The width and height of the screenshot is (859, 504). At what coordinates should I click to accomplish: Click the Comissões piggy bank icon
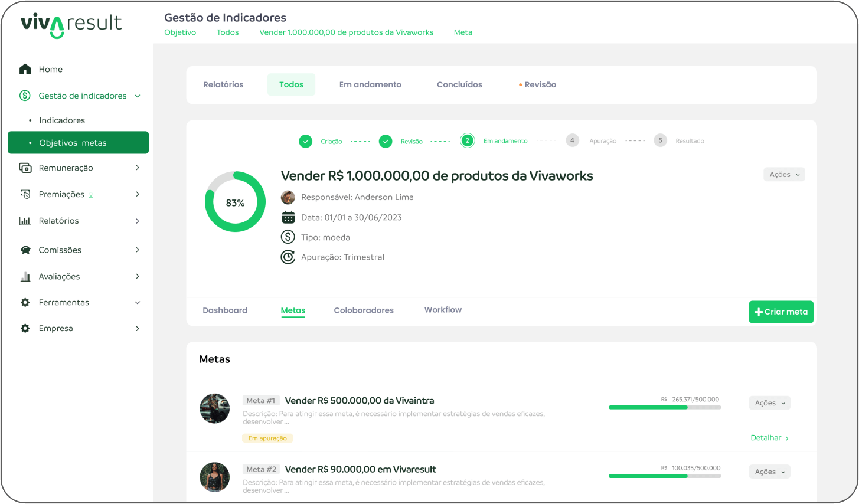point(25,250)
